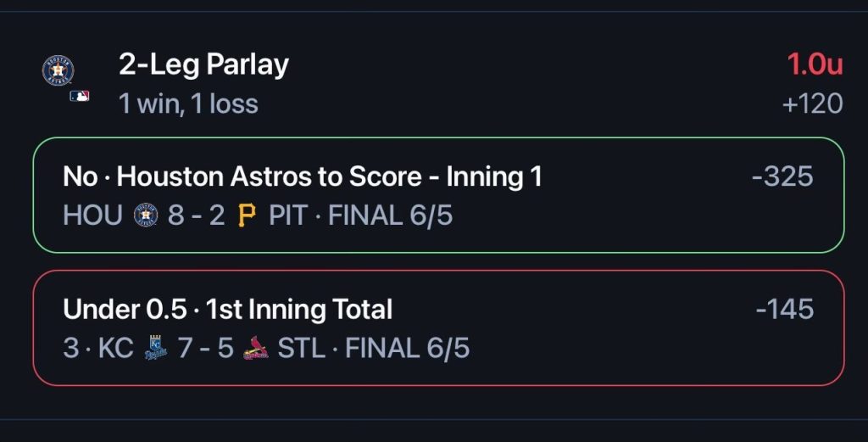
Task: Click the PIT team abbreviation
Action: coord(288,215)
